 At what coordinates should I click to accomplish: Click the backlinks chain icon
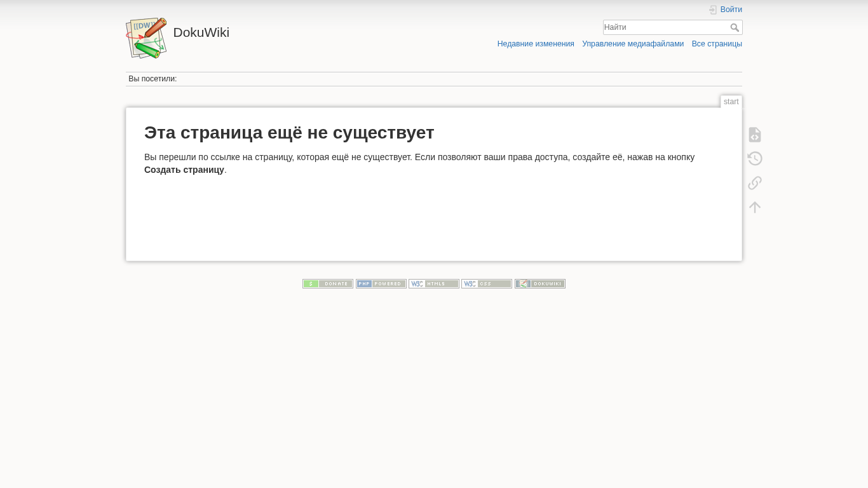(x=755, y=183)
